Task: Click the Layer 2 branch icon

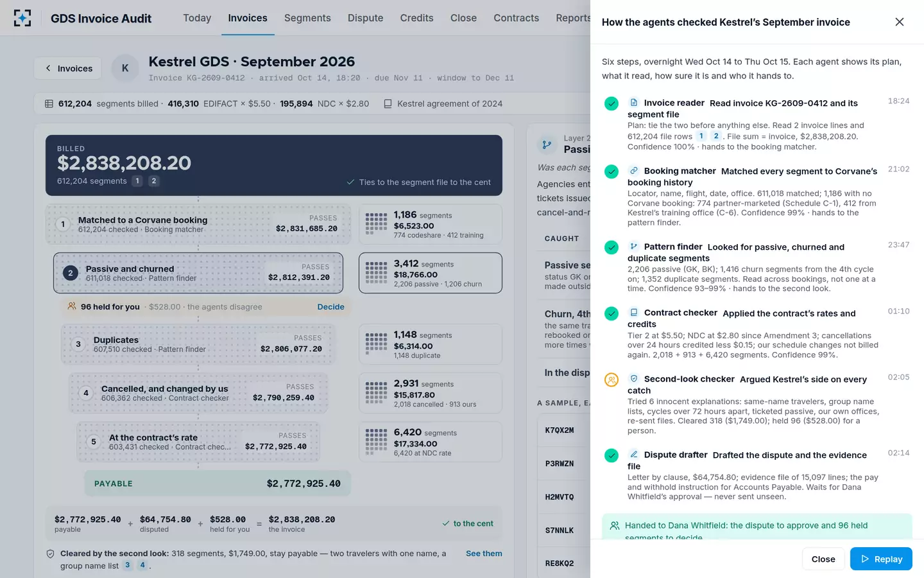Action: 547,144
